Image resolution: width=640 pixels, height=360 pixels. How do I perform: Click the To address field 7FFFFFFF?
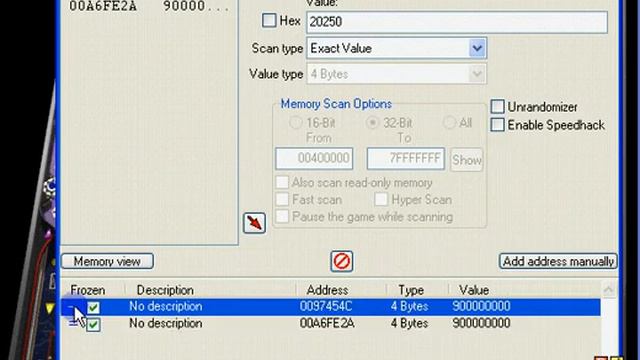(406, 158)
